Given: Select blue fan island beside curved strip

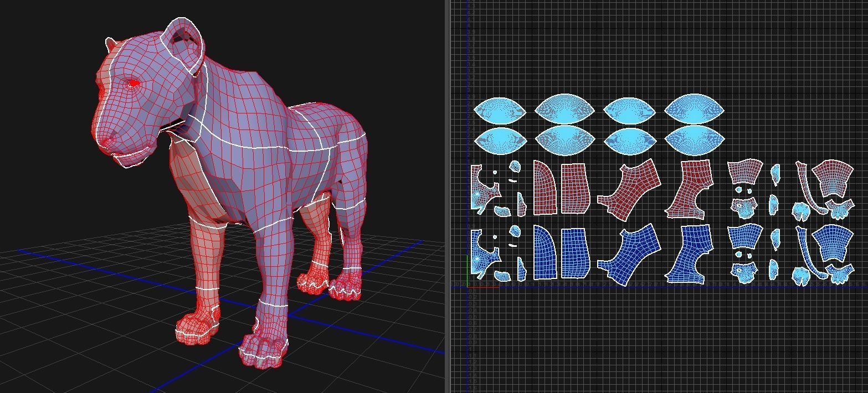Looking at the screenshot, I should tap(833, 242).
